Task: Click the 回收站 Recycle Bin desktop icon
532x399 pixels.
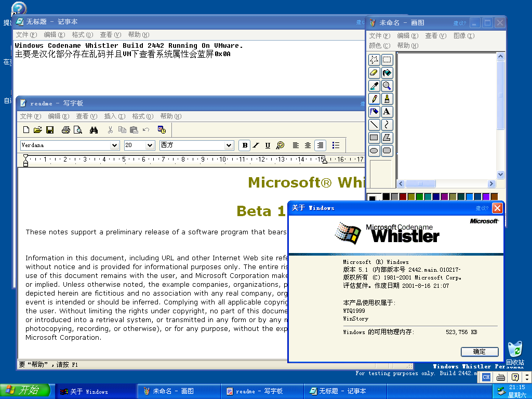Action: [515, 353]
